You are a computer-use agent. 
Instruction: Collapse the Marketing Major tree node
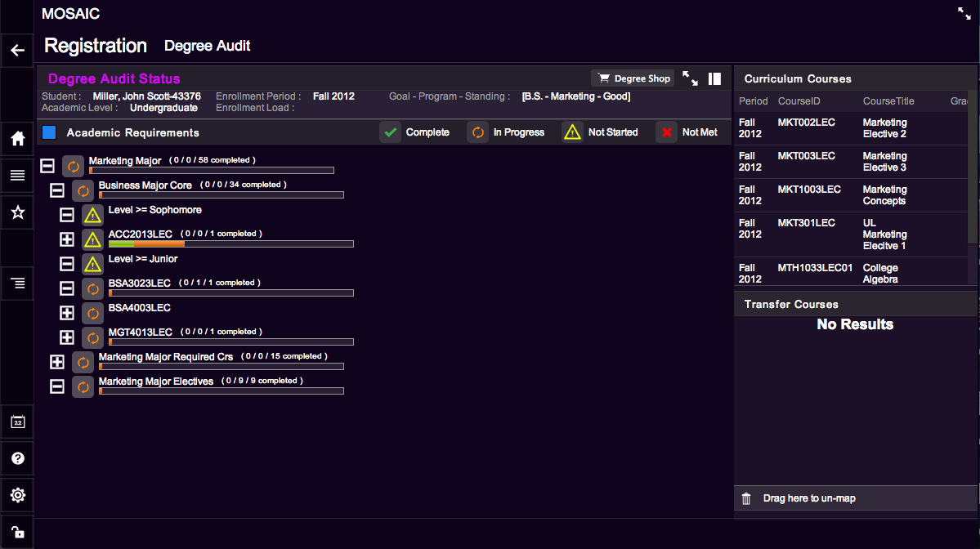tap(47, 166)
